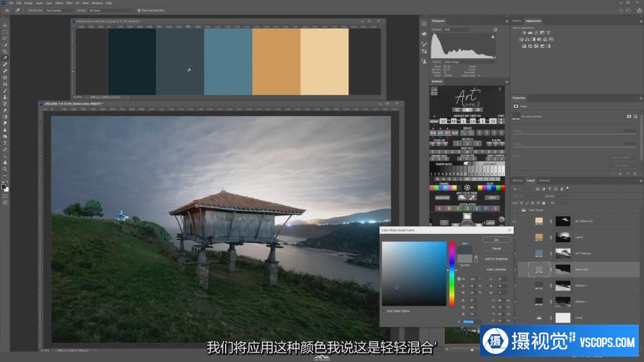Viewport: 644px width, 362px height.
Task: Collapse the Color Theme layer group
Action: point(519,210)
